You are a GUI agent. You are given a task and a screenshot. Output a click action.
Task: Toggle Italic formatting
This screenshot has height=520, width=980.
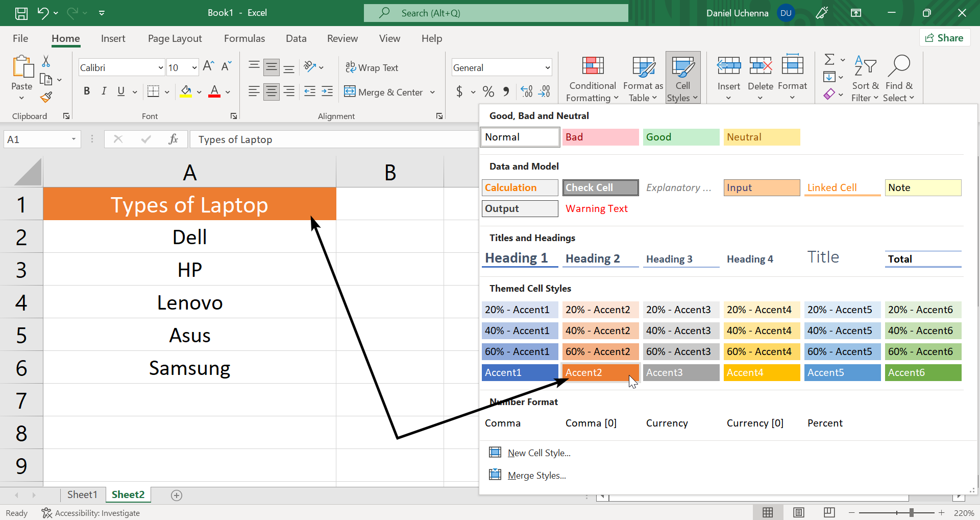(x=104, y=91)
